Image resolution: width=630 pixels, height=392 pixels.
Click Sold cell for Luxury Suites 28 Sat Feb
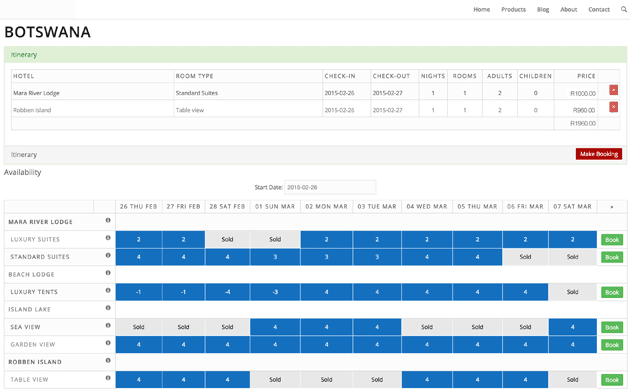(227, 239)
